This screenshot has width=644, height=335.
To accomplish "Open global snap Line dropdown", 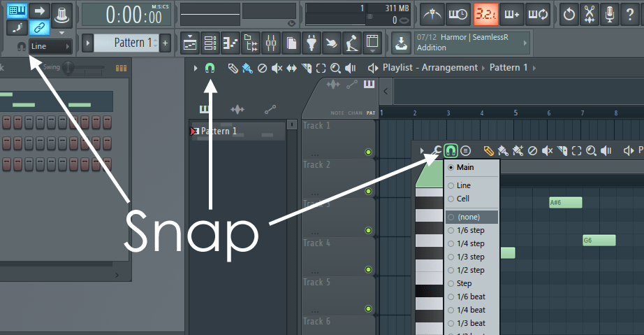I will (51, 46).
